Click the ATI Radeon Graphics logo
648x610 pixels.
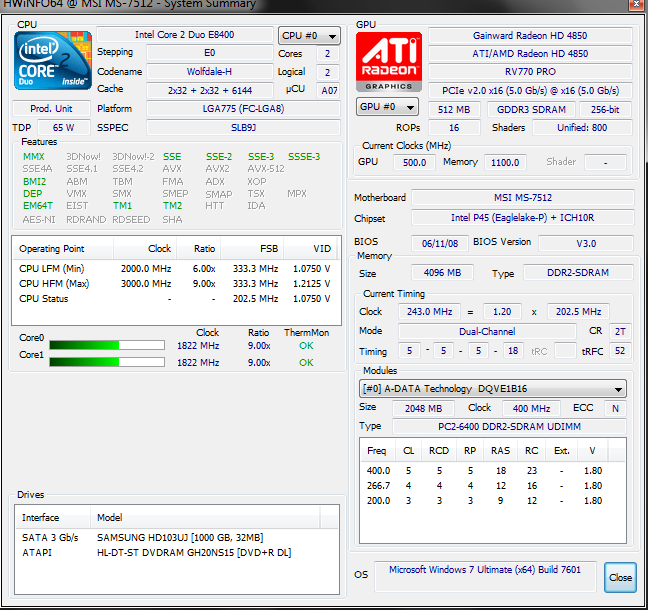(x=389, y=62)
